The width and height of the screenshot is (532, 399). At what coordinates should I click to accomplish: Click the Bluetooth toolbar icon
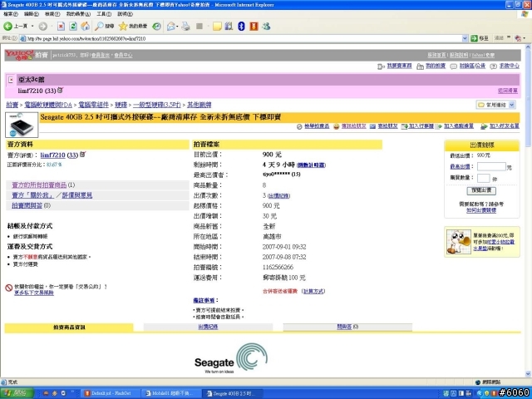click(241, 26)
